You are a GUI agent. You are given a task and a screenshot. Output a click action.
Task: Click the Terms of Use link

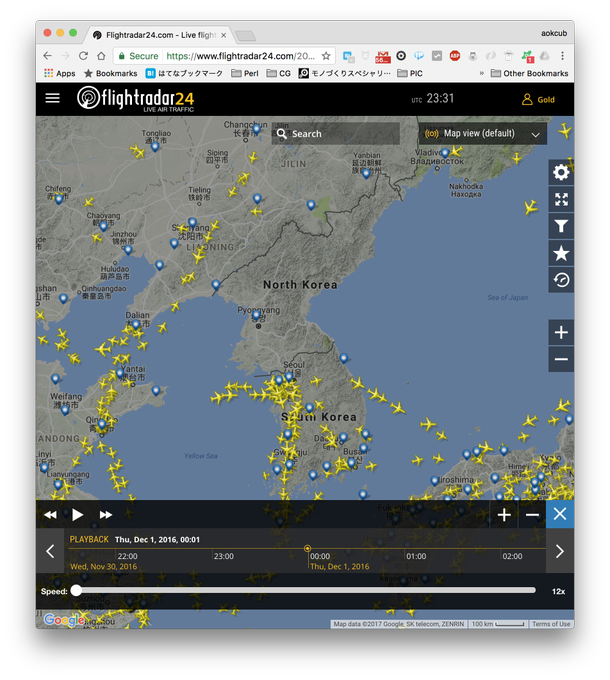(x=551, y=624)
